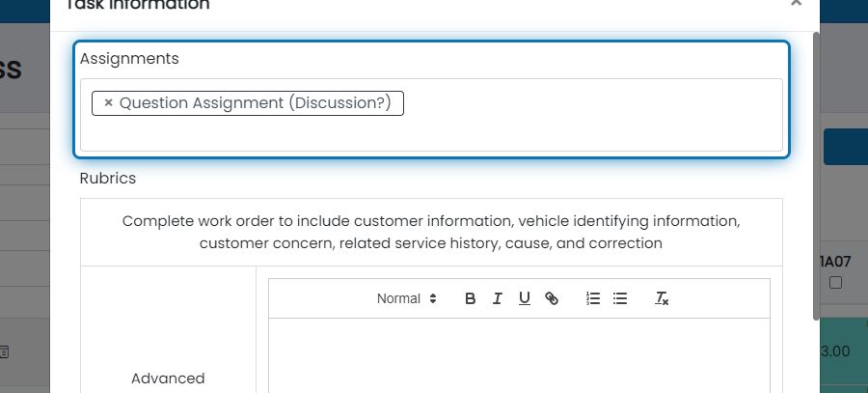Click the dialog's vertical scrollbar
868x393 pixels.
tap(815, 176)
